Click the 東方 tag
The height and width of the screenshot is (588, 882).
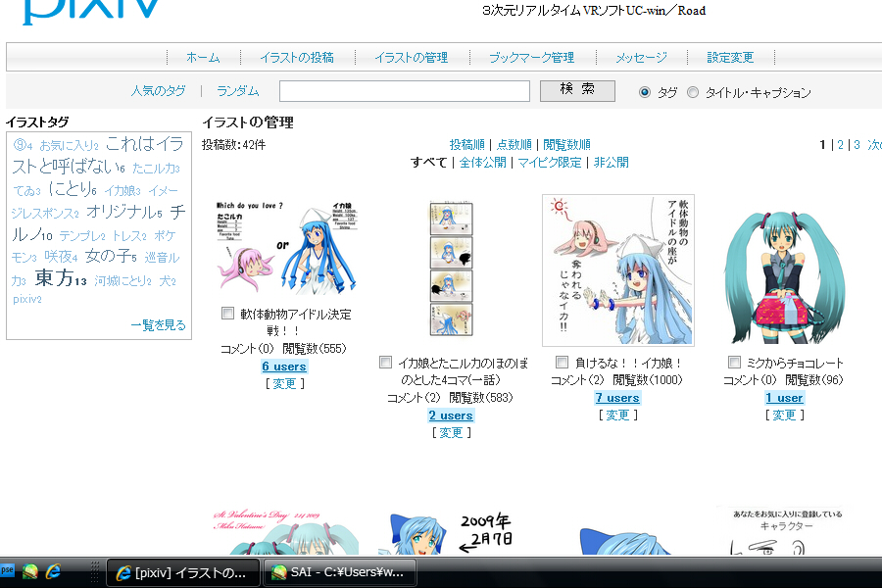61,278
